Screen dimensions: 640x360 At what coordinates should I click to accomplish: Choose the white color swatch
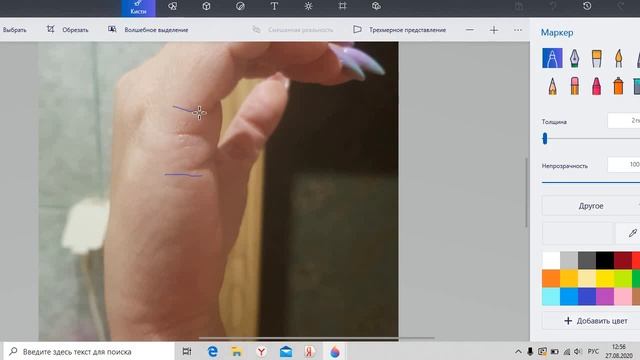click(551, 260)
